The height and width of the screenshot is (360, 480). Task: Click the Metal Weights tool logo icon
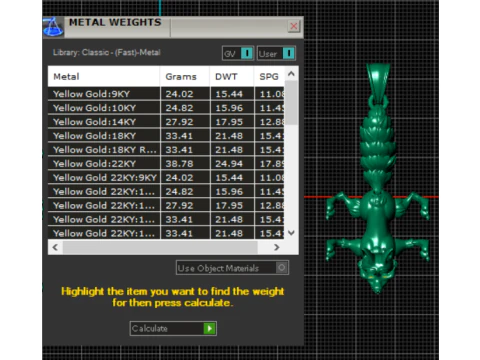53,27
